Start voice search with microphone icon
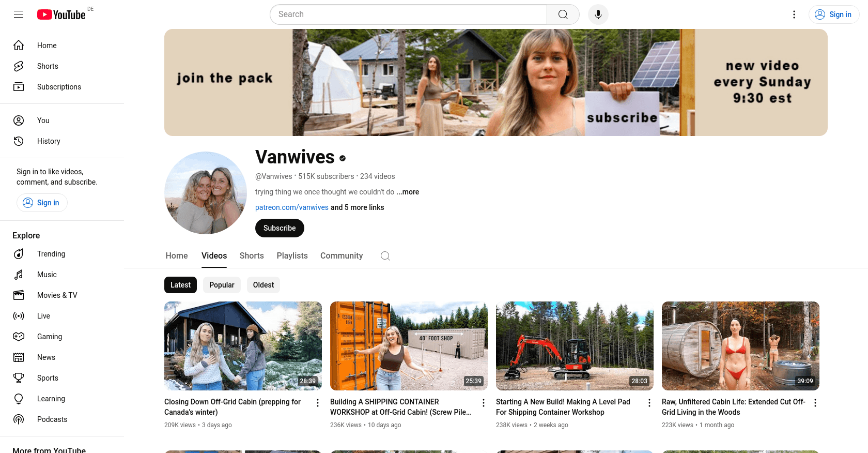The height and width of the screenshot is (453, 868). [x=598, y=14]
